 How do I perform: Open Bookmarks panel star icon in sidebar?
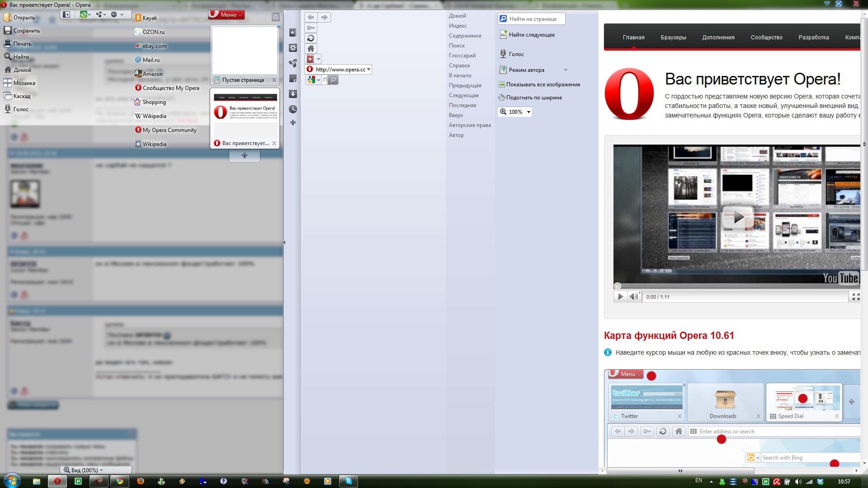click(x=293, y=33)
